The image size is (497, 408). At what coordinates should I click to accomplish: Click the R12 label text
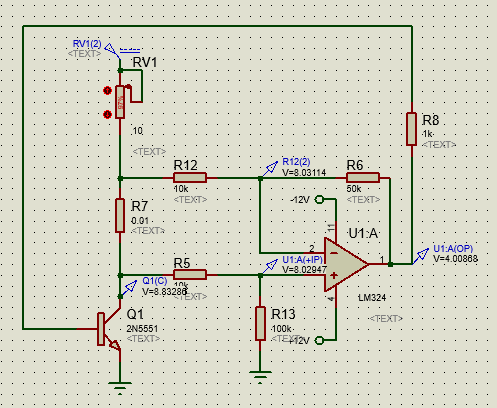point(185,165)
